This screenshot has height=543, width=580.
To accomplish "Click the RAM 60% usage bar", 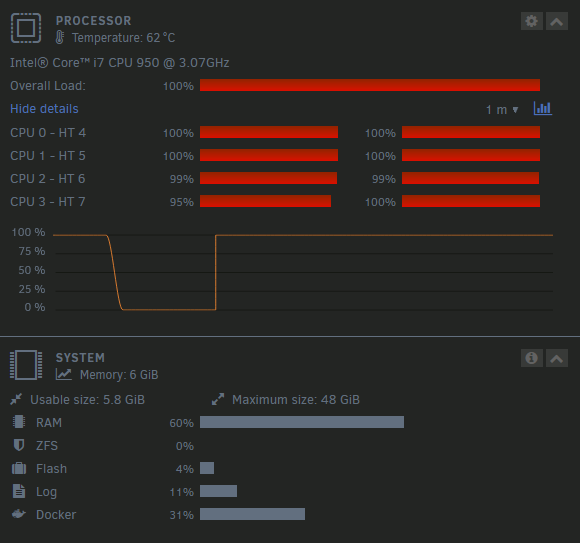I will pos(302,422).
